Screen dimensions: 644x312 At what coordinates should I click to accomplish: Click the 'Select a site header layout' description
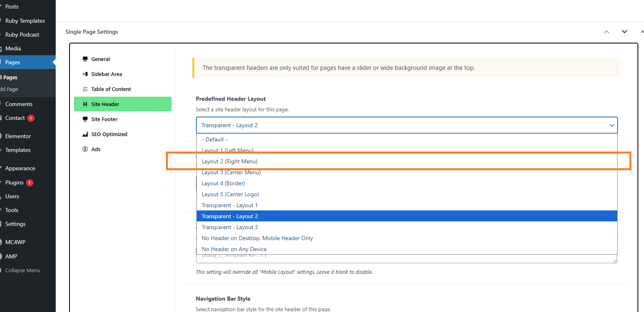tap(242, 109)
